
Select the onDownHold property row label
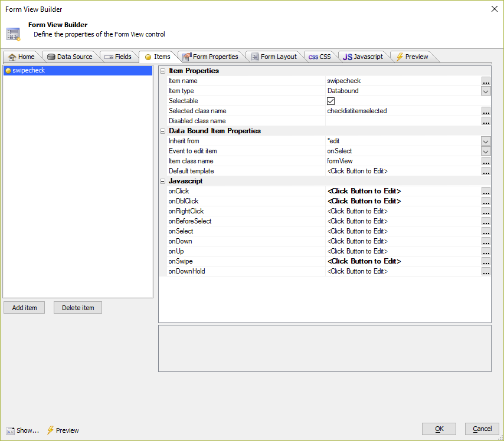(186, 271)
